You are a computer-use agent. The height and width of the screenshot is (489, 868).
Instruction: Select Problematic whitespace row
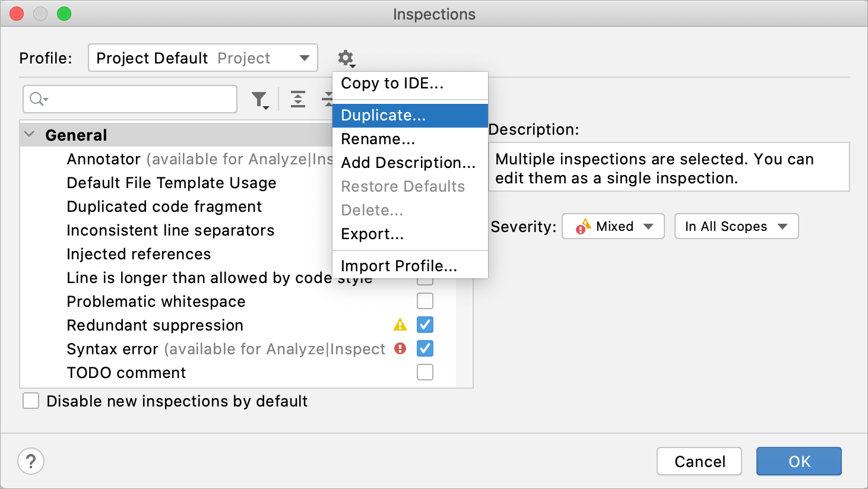tap(237, 301)
